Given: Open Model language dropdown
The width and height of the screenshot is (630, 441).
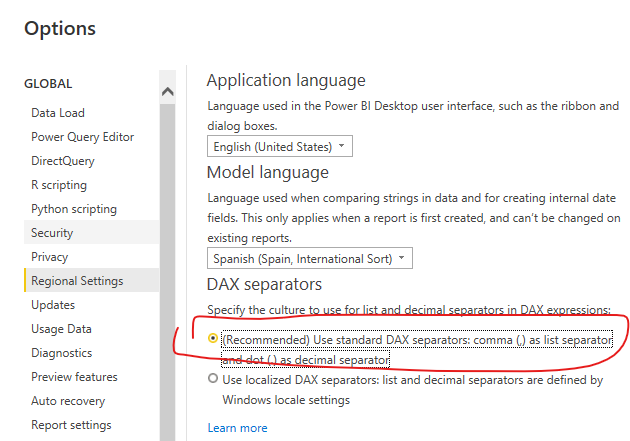Looking at the screenshot, I should point(310,258).
